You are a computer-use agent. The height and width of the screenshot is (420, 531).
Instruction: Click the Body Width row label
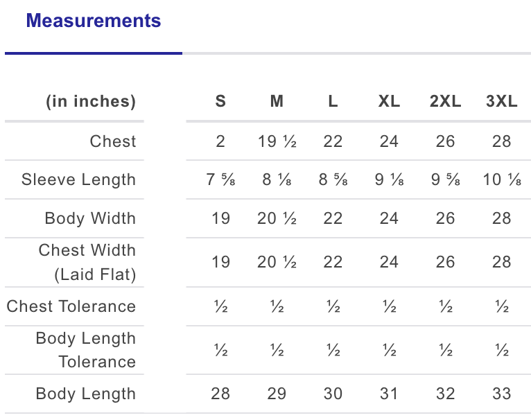pyautogui.click(x=90, y=218)
